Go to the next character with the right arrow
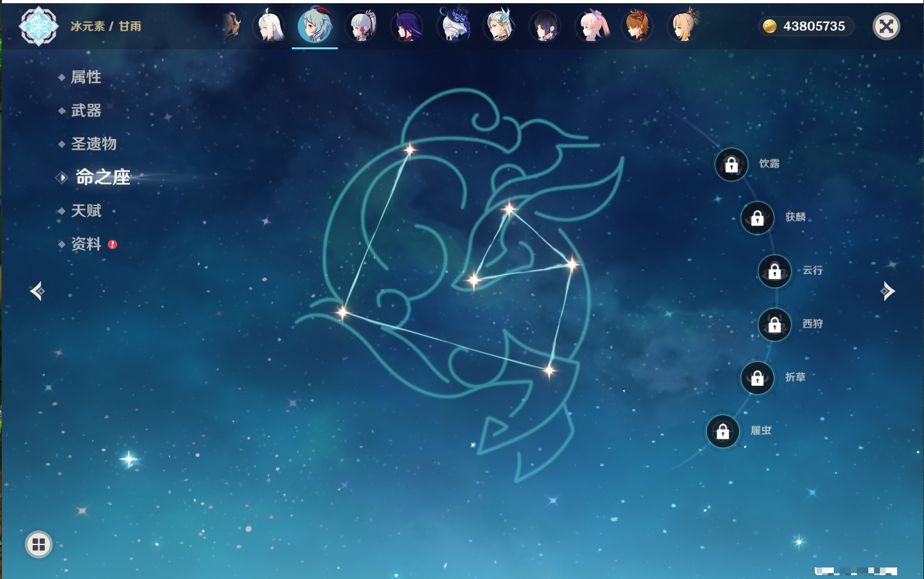 (x=888, y=291)
